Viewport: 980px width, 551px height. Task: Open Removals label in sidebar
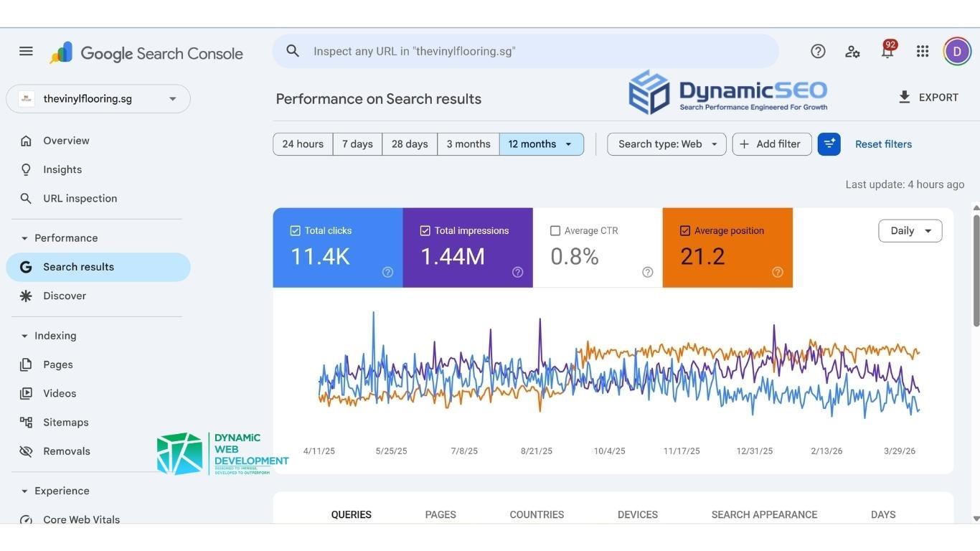tap(67, 451)
